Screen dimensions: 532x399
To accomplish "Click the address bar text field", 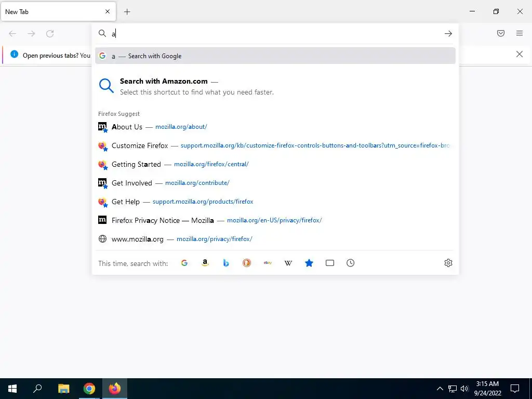I will point(275,34).
